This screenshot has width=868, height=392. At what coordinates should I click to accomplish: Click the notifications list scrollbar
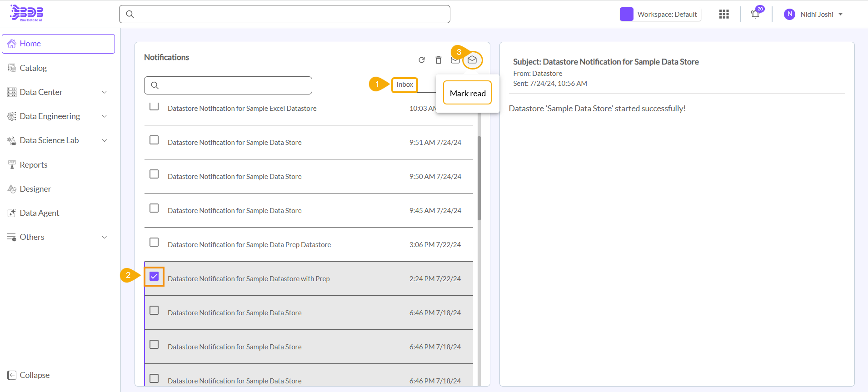click(479, 178)
